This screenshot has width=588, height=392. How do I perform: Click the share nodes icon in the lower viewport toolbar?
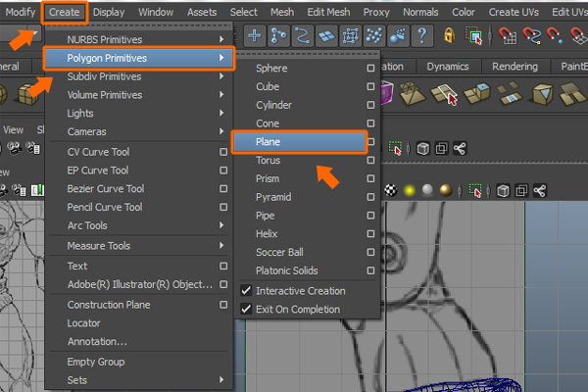[540, 191]
